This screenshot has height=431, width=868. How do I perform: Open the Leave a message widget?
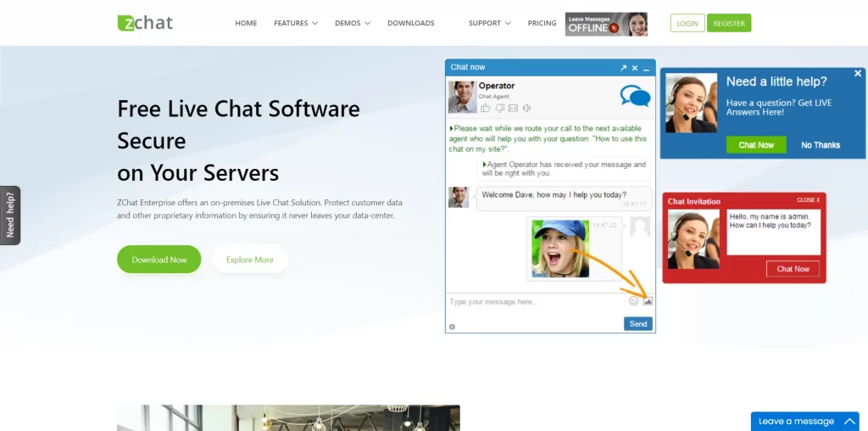coord(805,421)
